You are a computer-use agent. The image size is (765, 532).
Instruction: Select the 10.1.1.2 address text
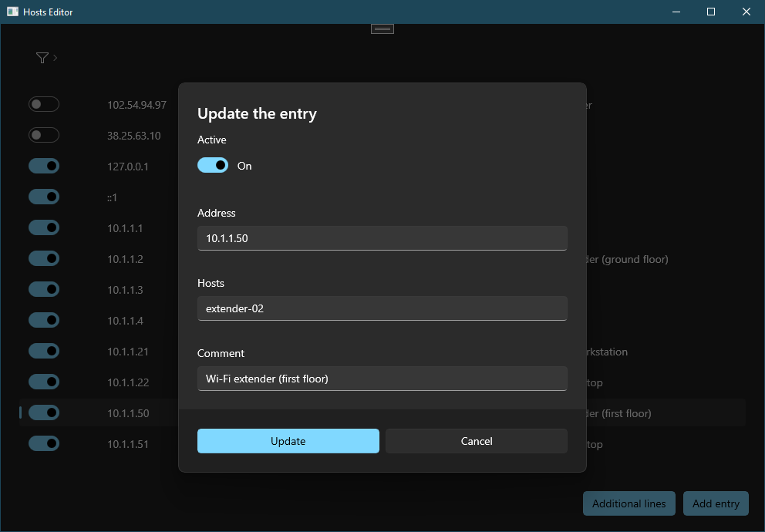126,259
